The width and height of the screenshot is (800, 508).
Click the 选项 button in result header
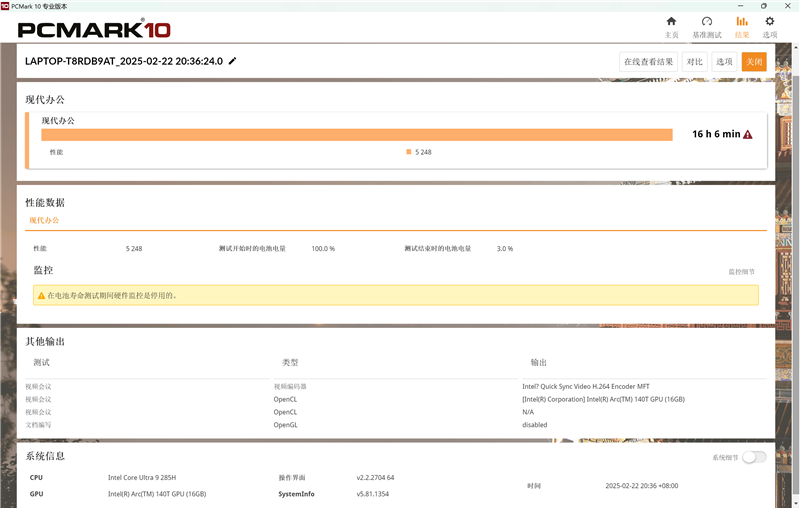(724, 62)
